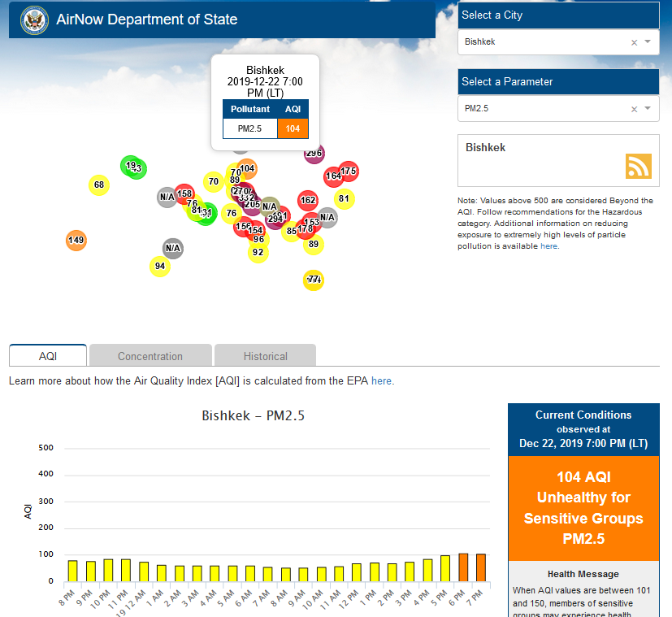
Task: Select the red map marker labeled 162
Action: point(308,200)
